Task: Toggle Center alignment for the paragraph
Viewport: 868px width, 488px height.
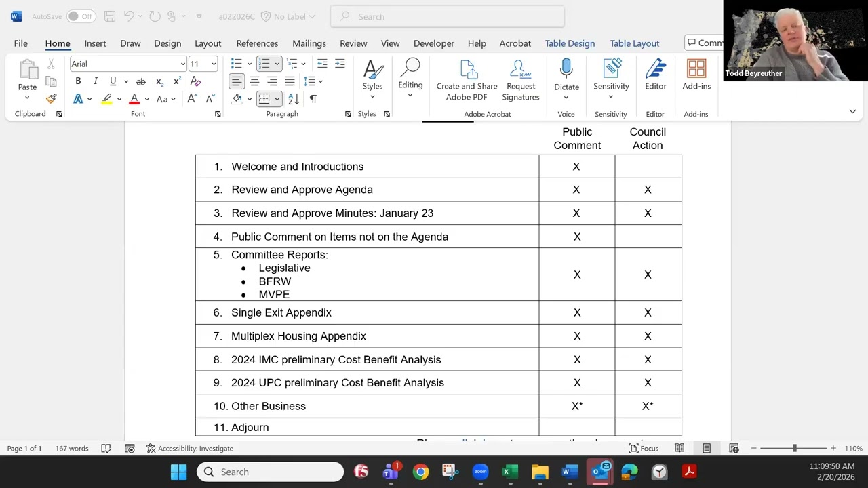Action: pos(254,81)
